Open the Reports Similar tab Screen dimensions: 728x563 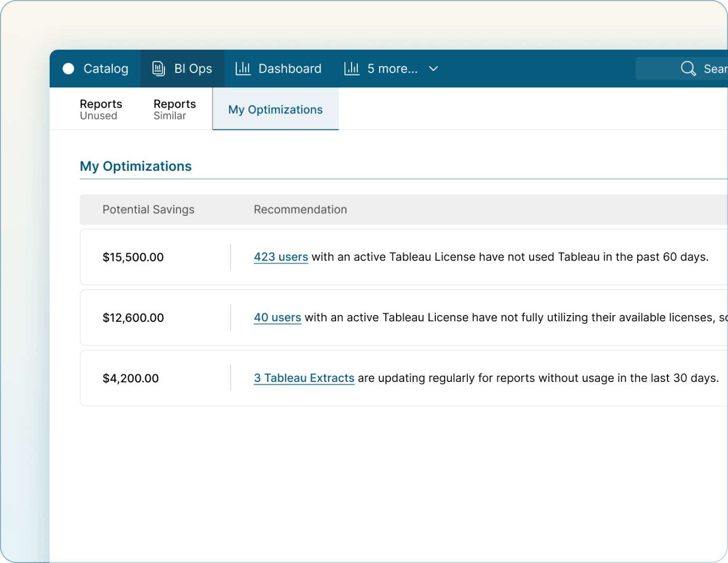click(174, 109)
